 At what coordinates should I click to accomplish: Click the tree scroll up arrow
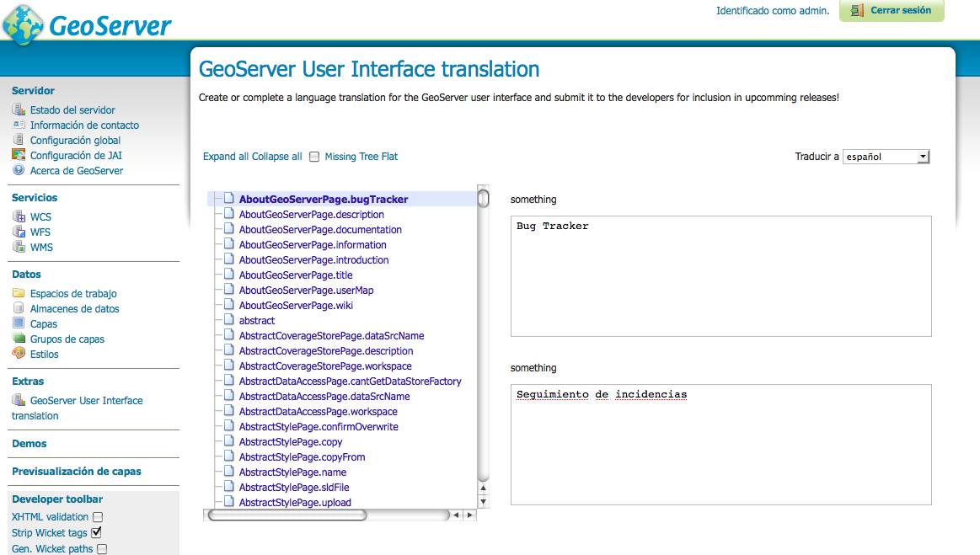pyautogui.click(x=483, y=488)
